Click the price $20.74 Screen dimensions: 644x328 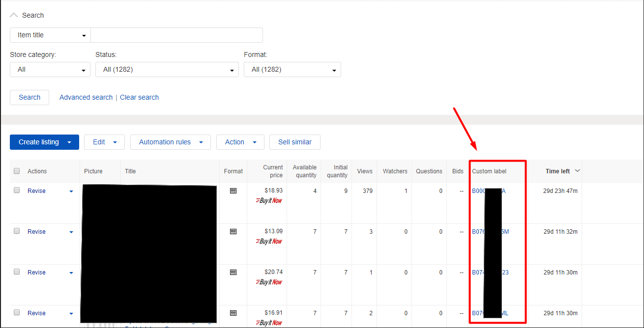click(x=273, y=272)
